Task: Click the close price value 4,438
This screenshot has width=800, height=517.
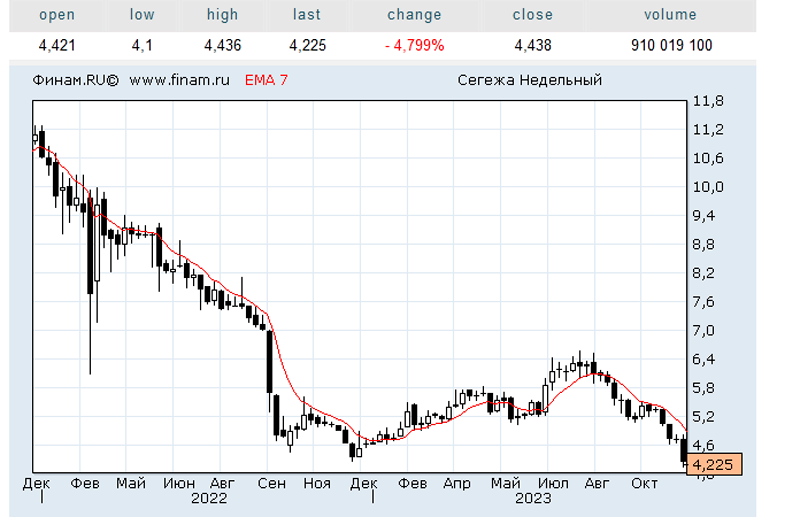Action: pyautogui.click(x=532, y=45)
